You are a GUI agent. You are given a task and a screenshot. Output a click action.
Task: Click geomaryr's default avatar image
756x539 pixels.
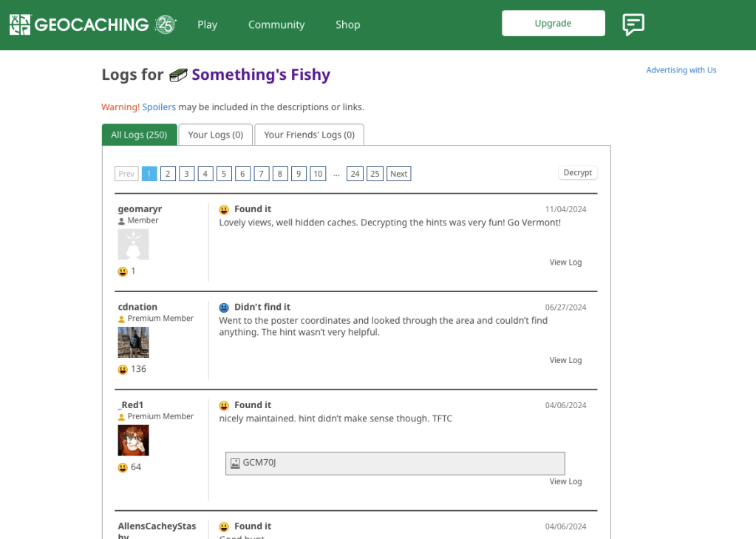133,244
